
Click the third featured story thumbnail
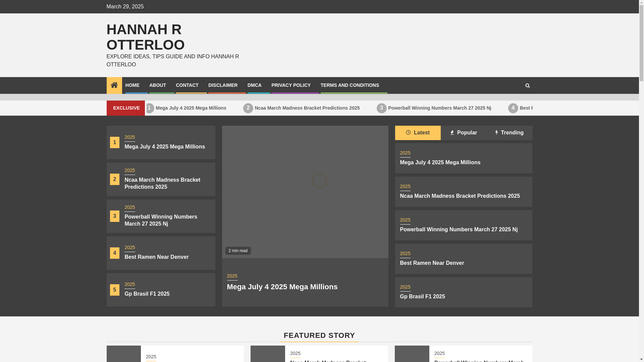click(412, 354)
